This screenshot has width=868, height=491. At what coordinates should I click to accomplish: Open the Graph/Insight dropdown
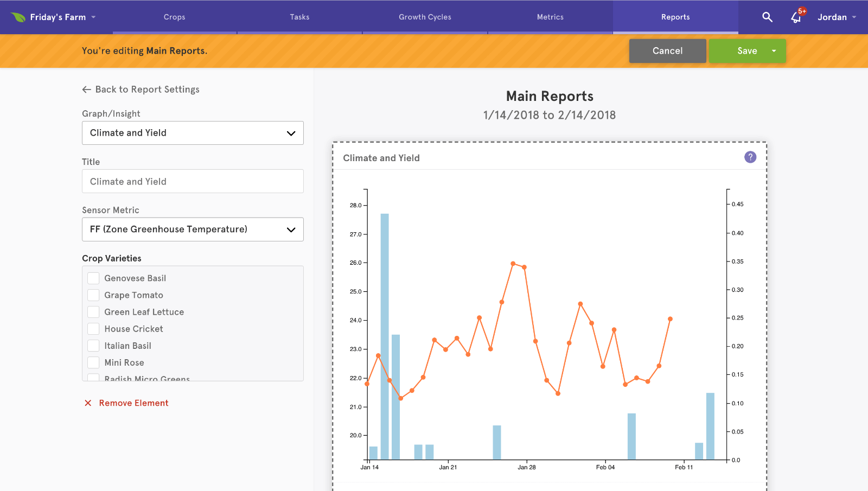[x=193, y=133]
